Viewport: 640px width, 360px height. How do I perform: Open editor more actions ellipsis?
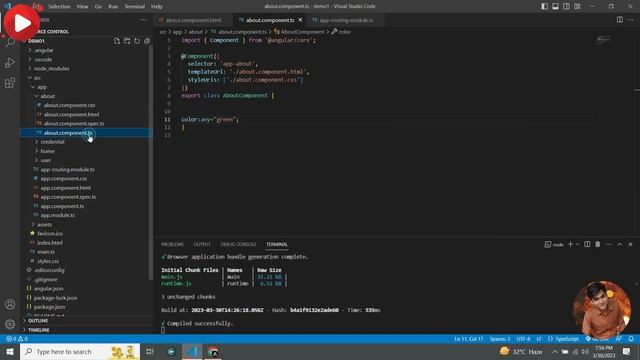[x=631, y=20]
